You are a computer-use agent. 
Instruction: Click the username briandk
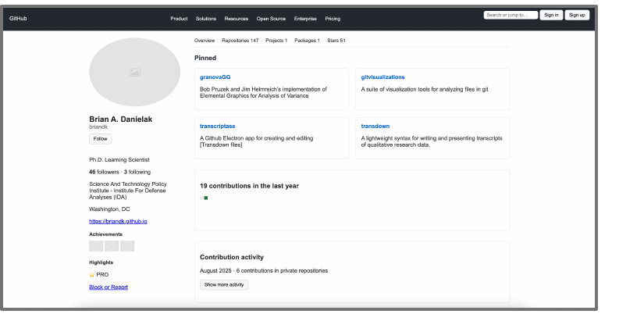coord(98,127)
